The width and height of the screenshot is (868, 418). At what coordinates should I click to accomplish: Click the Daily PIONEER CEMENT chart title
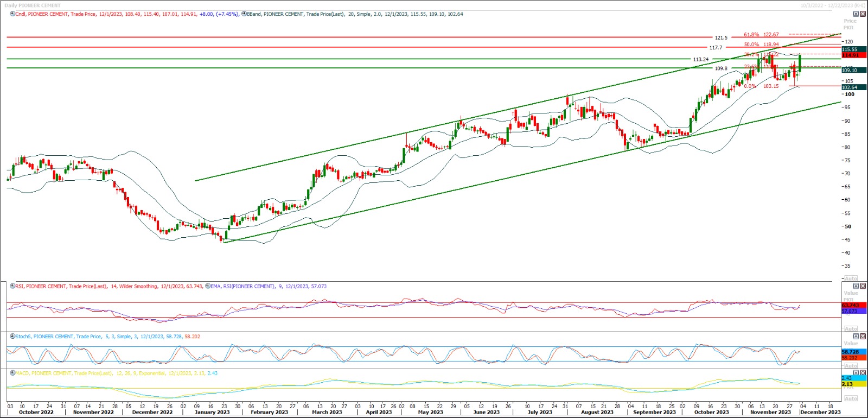coord(33,5)
